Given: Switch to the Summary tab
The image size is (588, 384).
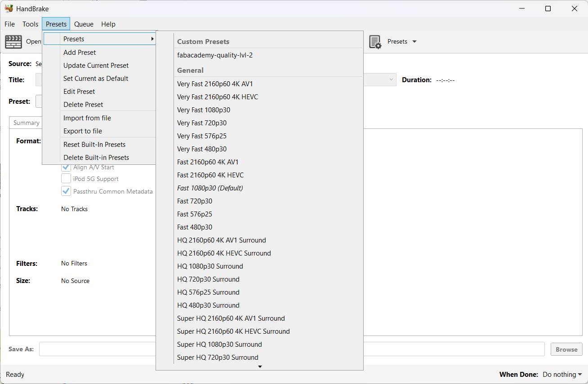Looking at the screenshot, I should coord(26,123).
